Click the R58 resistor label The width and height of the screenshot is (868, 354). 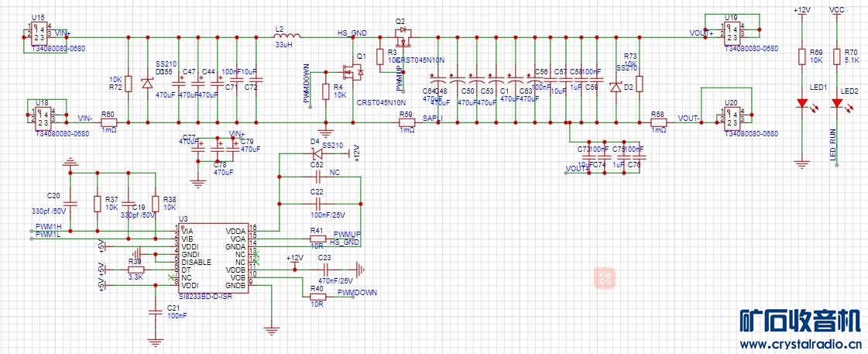657,114
